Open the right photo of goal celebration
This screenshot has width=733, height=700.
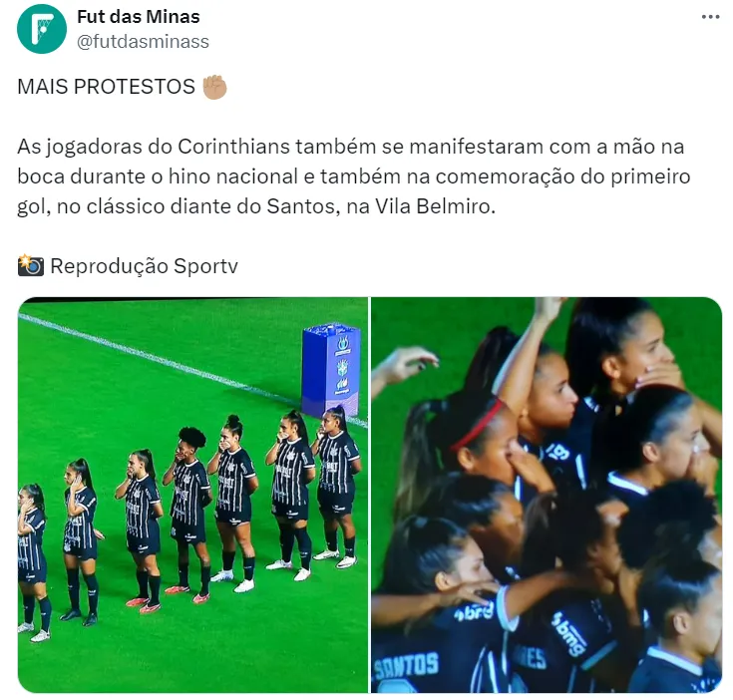click(x=547, y=495)
